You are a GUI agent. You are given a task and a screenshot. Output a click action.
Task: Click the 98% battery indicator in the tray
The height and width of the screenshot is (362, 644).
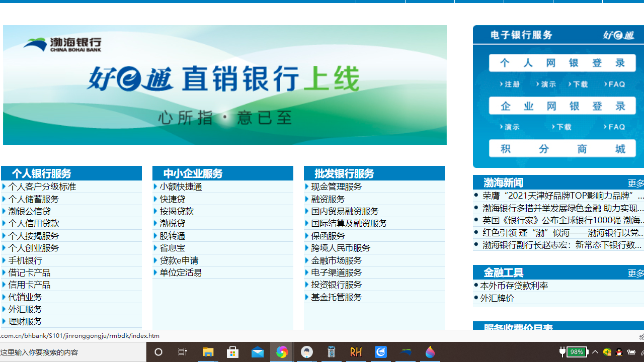pos(577,352)
